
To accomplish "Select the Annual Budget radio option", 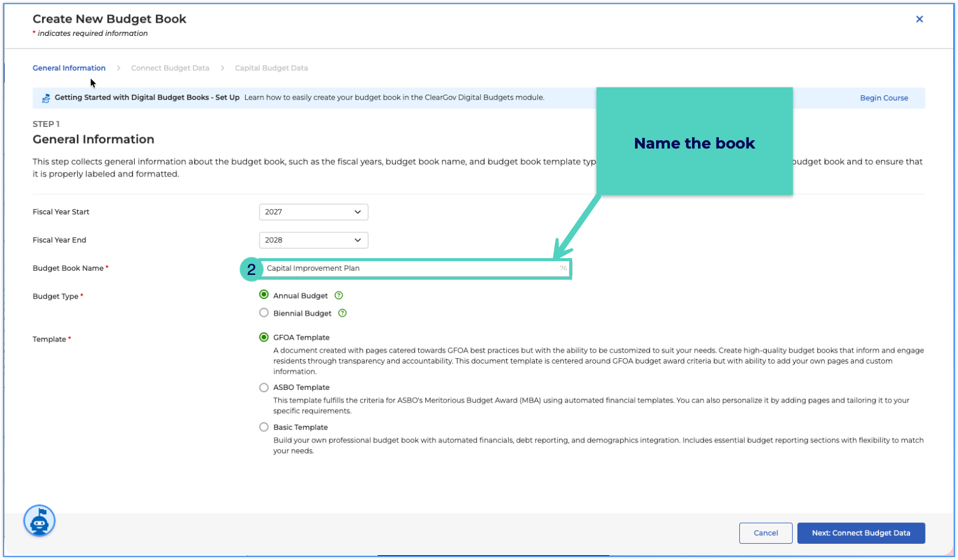I will [x=264, y=295].
